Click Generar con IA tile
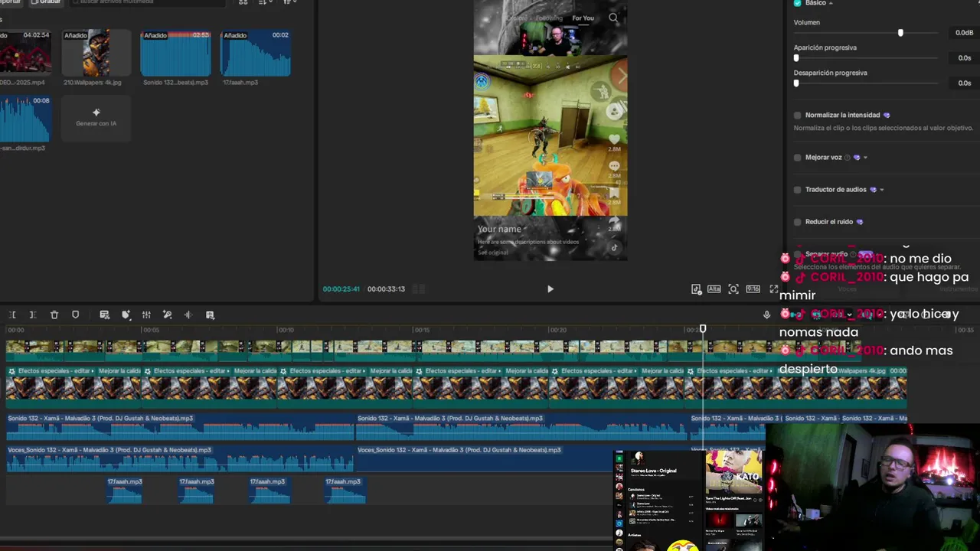This screenshot has width=980, height=551. [x=96, y=118]
